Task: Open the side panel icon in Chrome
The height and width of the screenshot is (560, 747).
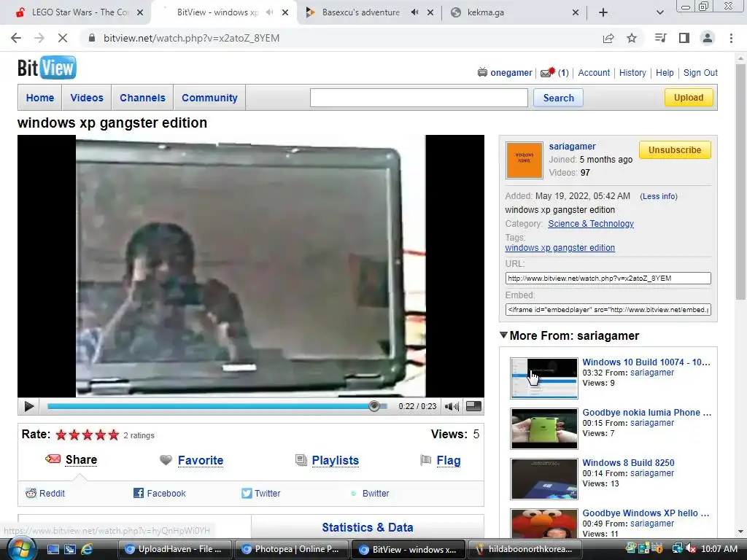Action: [x=684, y=38]
